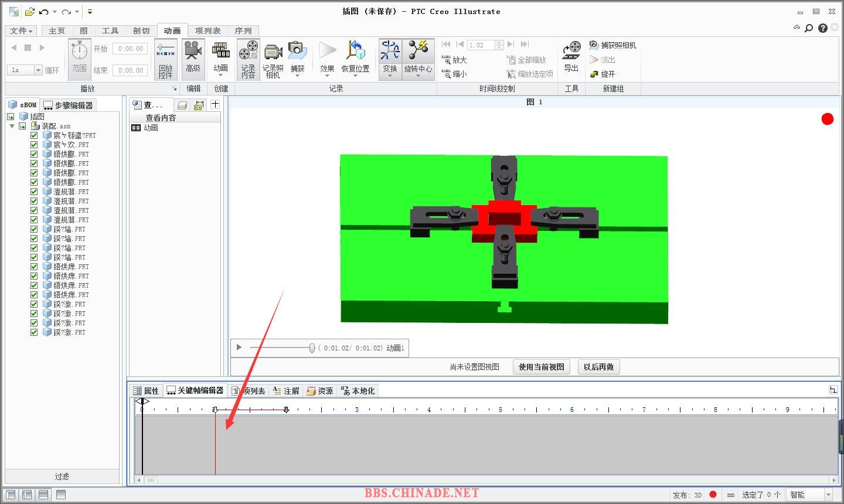Switch to the 剖切 ribbon tab
This screenshot has height=504, width=844.
pyautogui.click(x=141, y=30)
